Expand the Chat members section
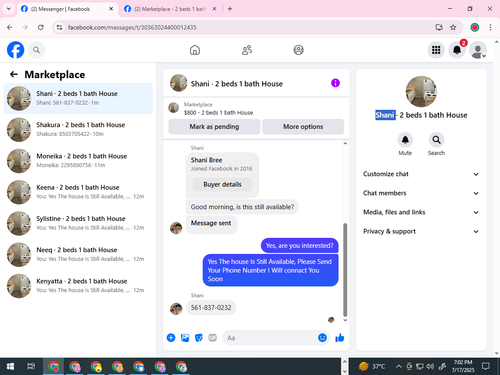 point(421,193)
